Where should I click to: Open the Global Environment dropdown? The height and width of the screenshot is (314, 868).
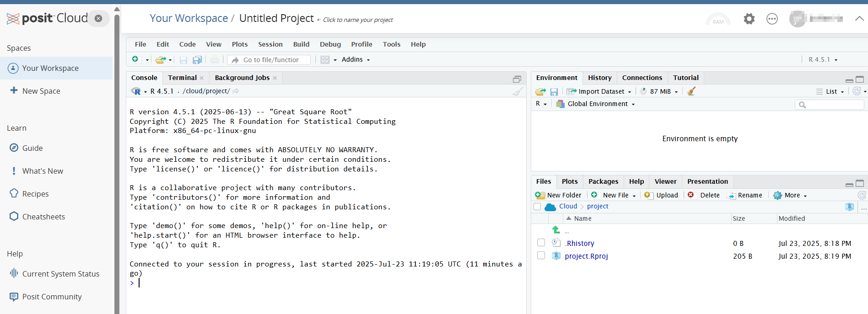[x=596, y=104]
